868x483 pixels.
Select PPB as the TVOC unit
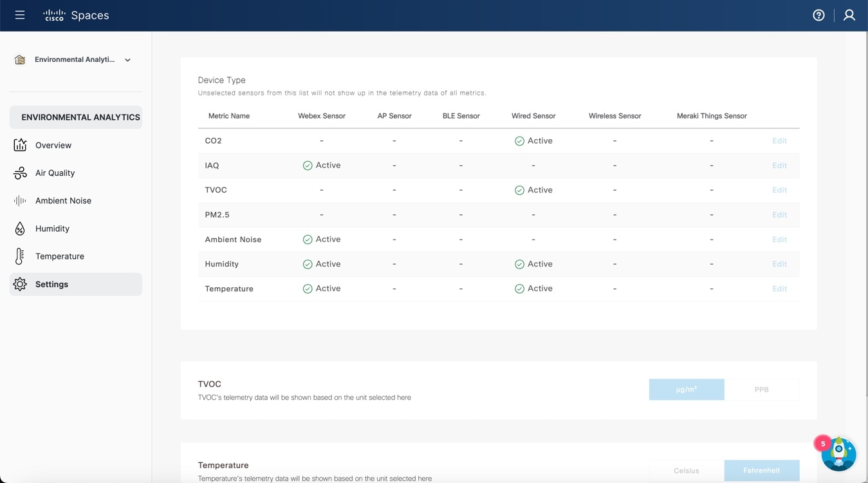point(762,390)
